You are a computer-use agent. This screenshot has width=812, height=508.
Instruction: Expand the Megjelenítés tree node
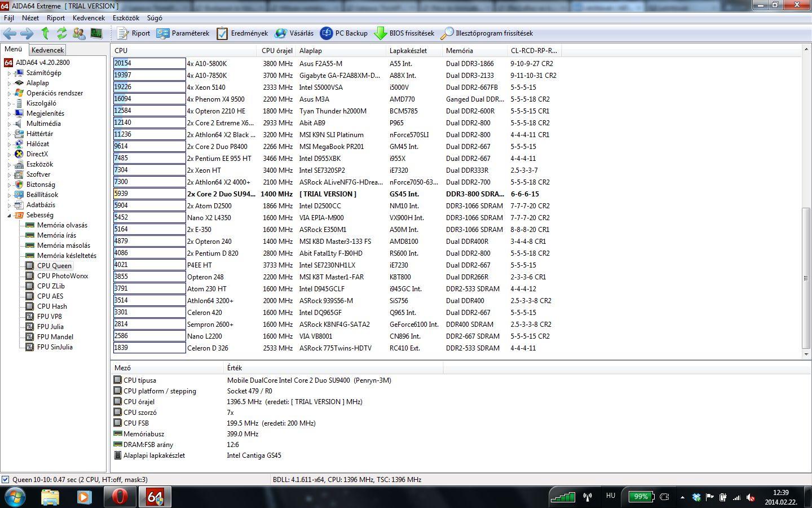[9, 114]
